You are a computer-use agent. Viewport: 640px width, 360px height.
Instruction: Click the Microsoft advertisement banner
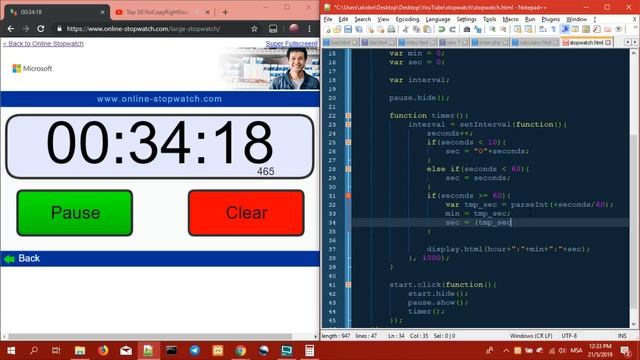point(160,68)
